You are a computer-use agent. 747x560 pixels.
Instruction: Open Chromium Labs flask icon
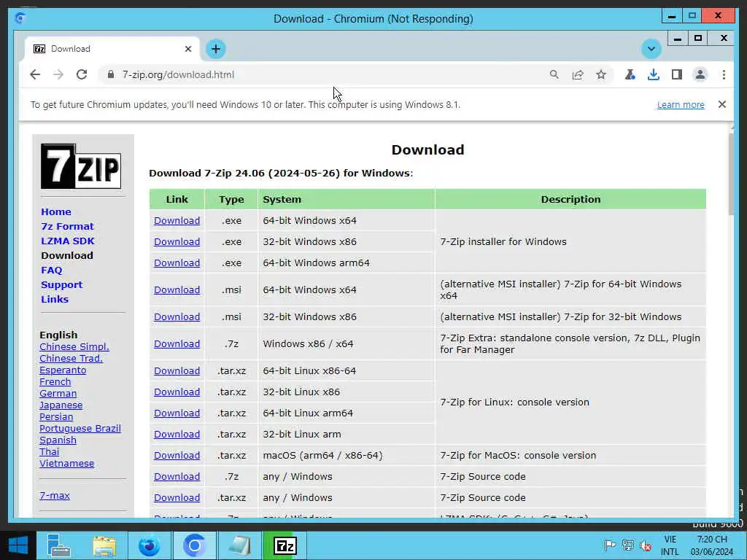pos(630,75)
